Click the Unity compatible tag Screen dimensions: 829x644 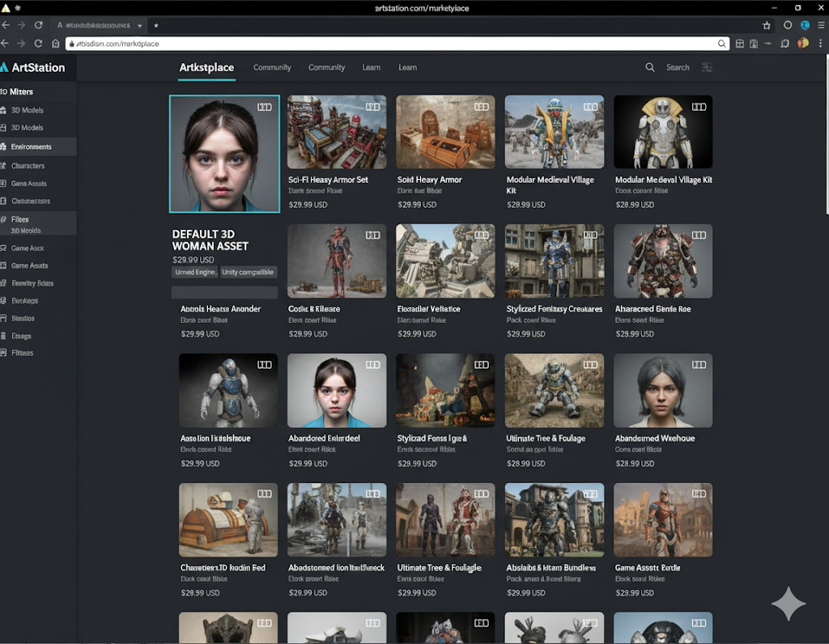point(249,273)
